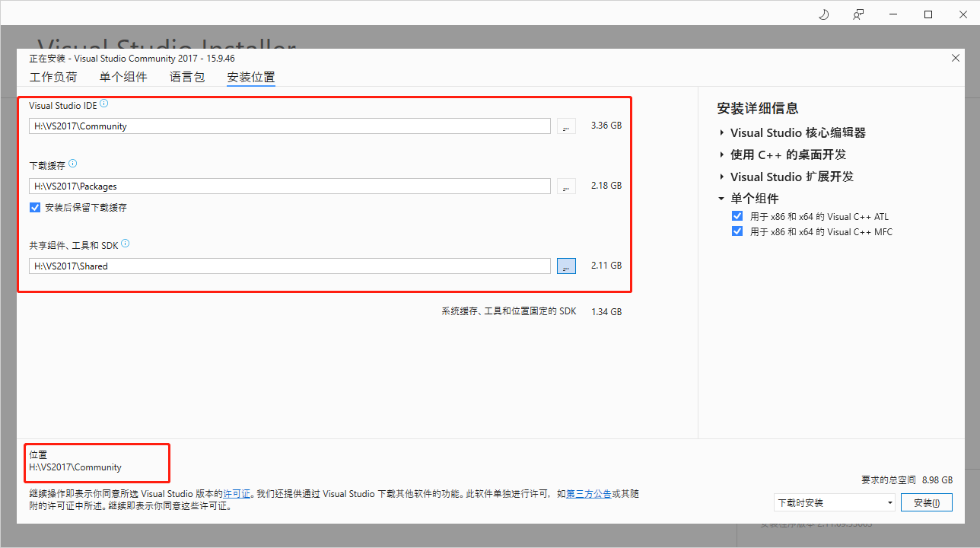
Task: Open the 许可证 license link
Action: pyautogui.click(x=237, y=493)
